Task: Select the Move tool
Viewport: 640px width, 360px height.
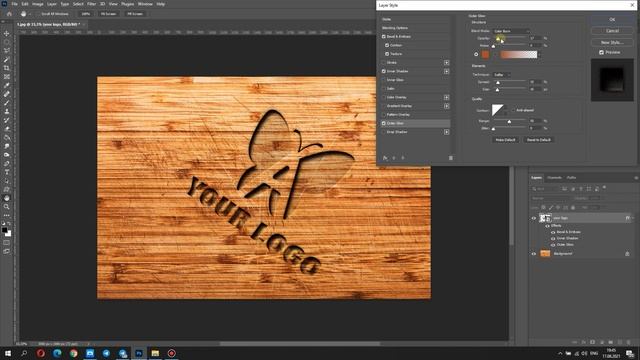Action: (7, 33)
